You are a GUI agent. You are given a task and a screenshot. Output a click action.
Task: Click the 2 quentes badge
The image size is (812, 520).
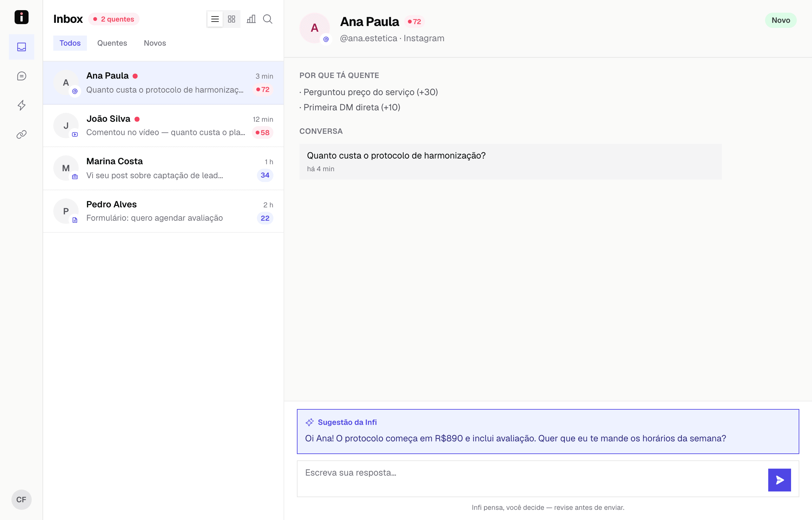click(x=114, y=19)
